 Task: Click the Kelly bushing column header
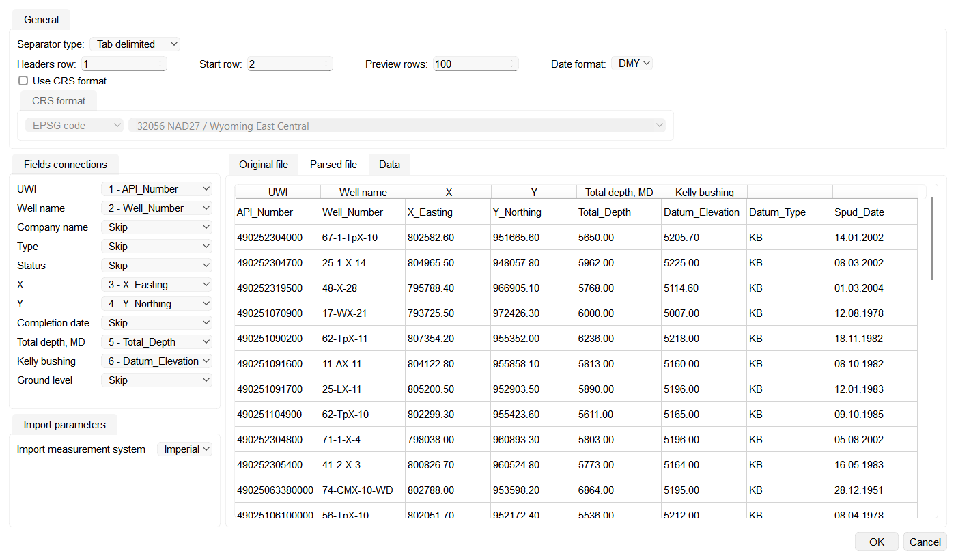(x=705, y=192)
